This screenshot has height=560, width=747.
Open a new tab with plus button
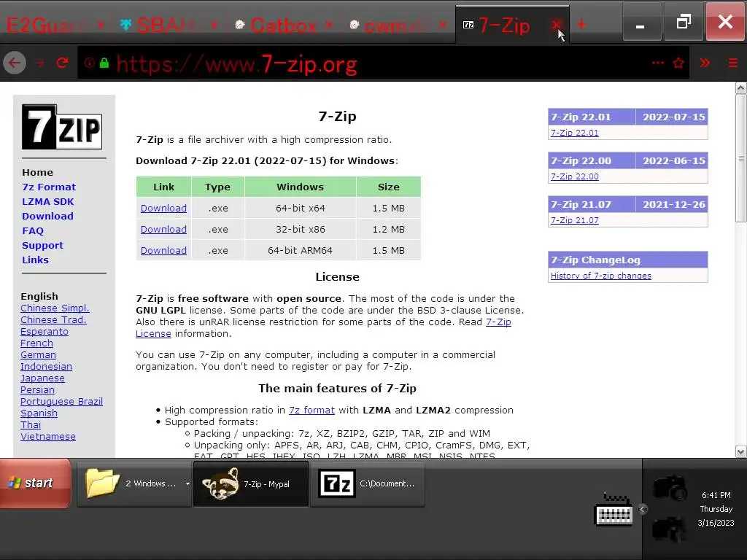[x=581, y=24]
